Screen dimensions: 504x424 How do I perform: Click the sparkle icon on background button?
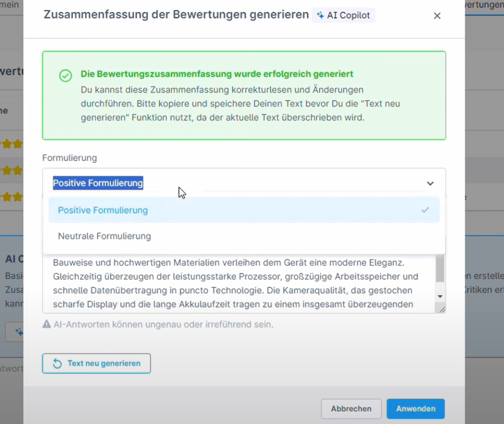coord(19,332)
